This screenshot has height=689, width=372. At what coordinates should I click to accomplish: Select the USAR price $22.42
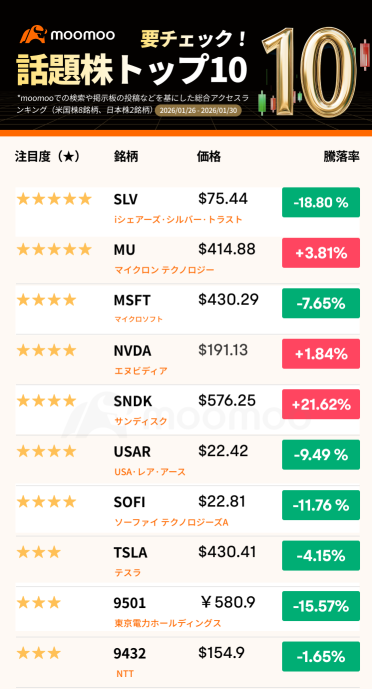point(223,451)
